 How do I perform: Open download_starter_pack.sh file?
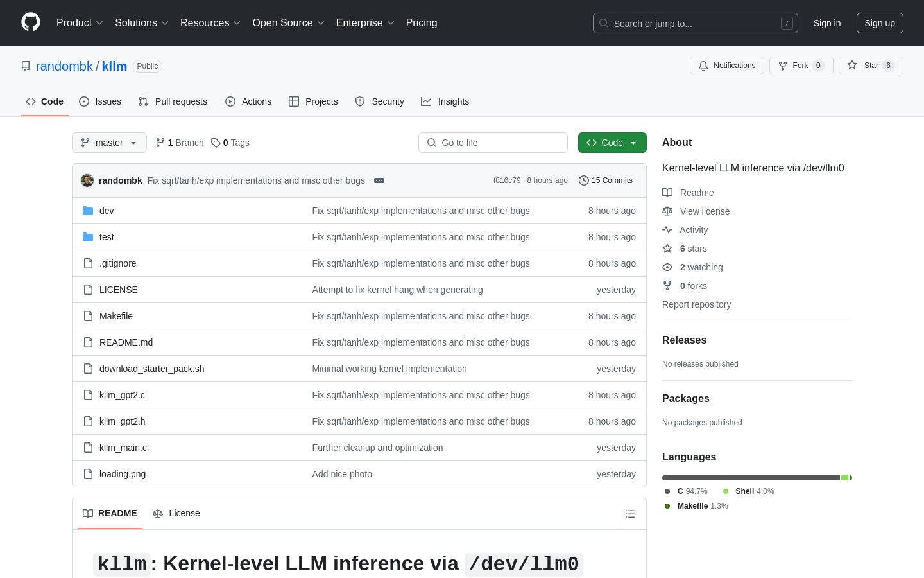point(151,369)
